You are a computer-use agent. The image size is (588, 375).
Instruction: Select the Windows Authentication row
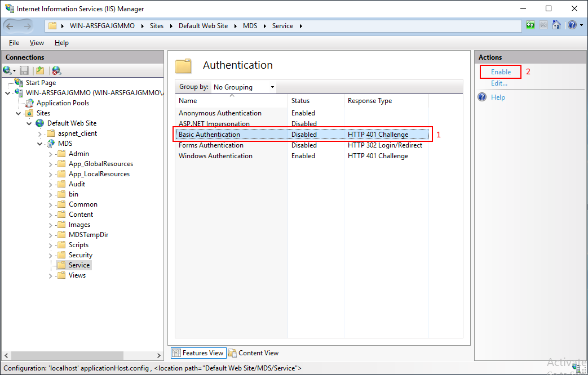pos(302,156)
